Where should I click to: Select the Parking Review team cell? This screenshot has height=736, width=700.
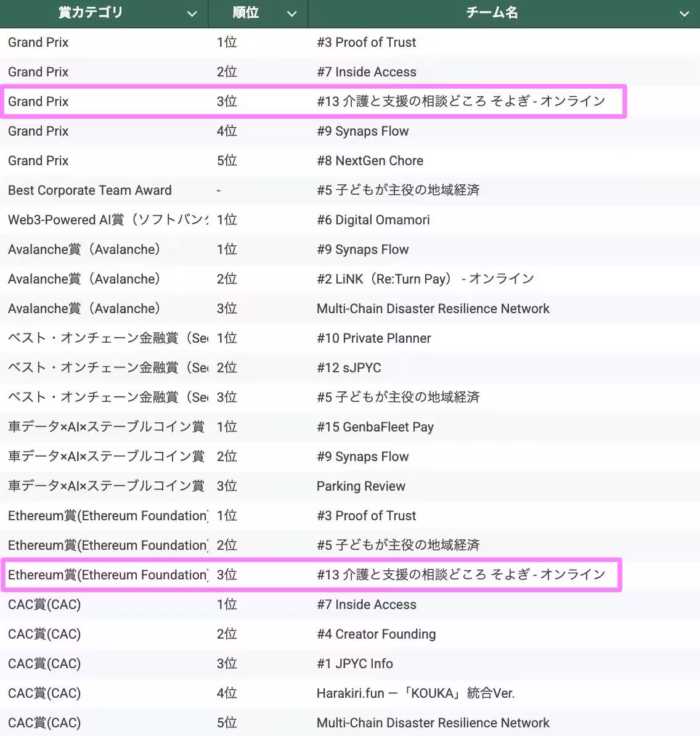tap(361, 486)
